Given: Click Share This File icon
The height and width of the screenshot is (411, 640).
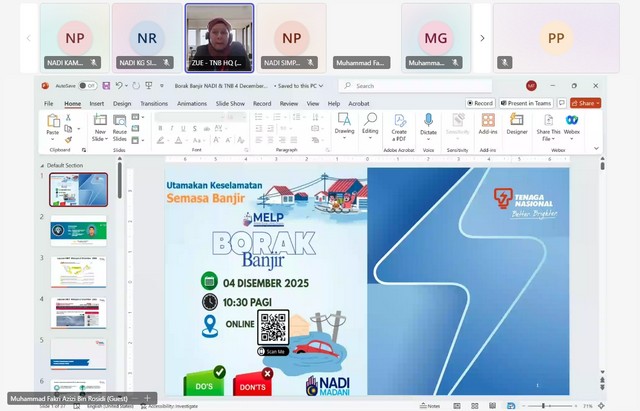Looking at the screenshot, I should 548,125.
